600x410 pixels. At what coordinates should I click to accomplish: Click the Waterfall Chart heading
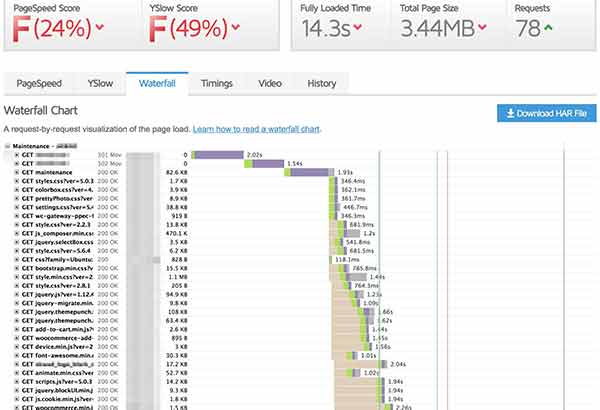(x=41, y=111)
